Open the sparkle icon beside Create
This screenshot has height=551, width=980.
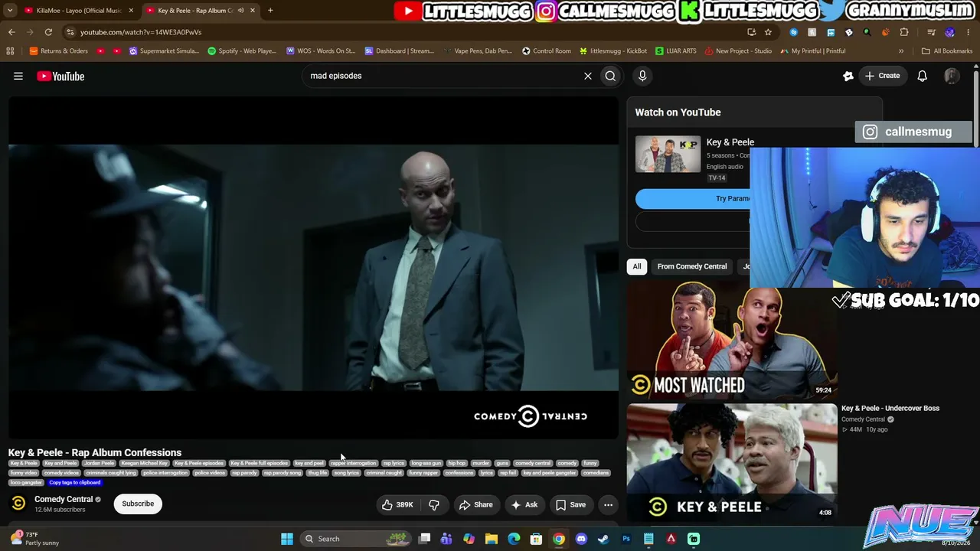[x=848, y=76]
